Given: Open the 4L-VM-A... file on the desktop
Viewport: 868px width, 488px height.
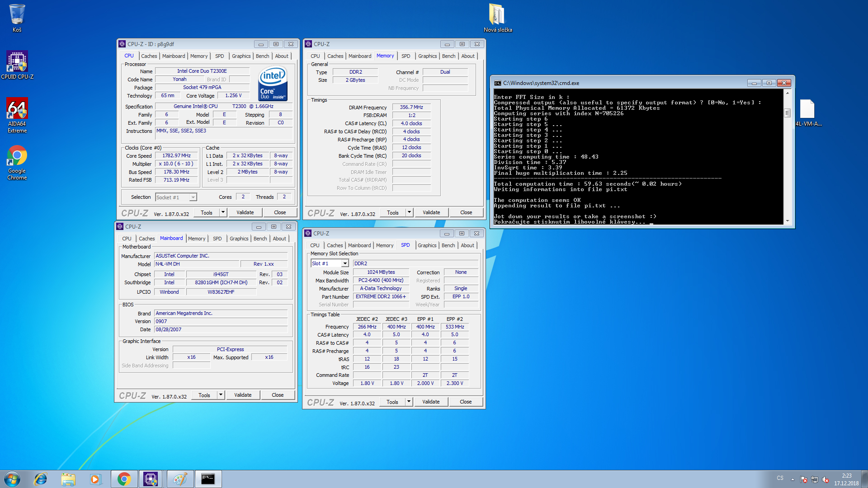Looking at the screenshot, I should pyautogui.click(x=808, y=113).
